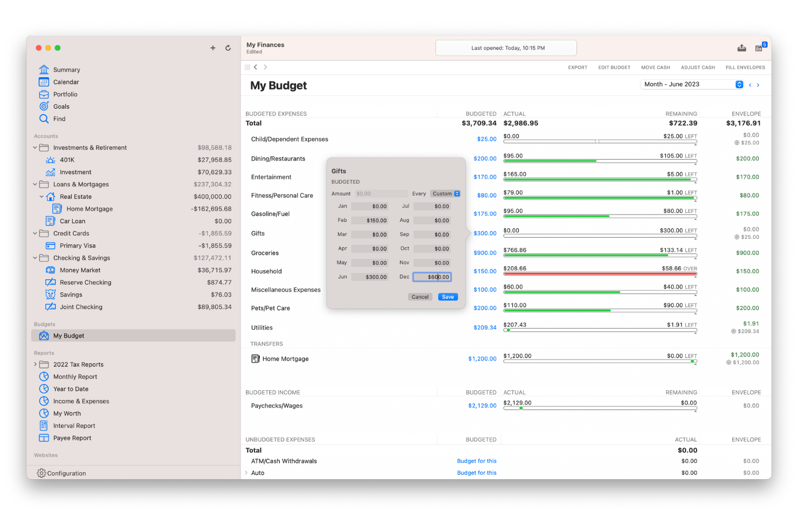Click EDIT BUDGET in the toolbar
Image resolution: width=798 pixels, height=532 pixels.
pyautogui.click(x=614, y=67)
